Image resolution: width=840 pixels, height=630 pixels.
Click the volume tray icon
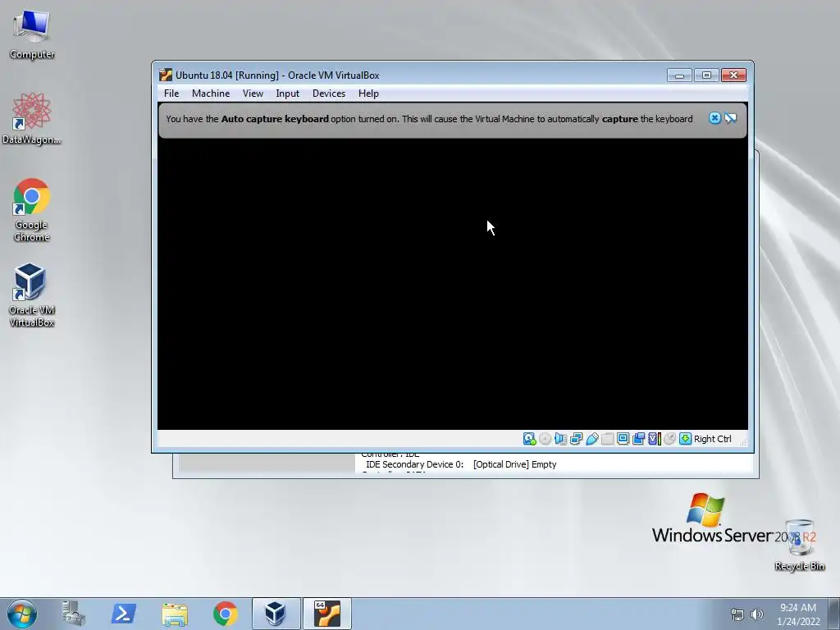pyautogui.click(x=756, y=614)
